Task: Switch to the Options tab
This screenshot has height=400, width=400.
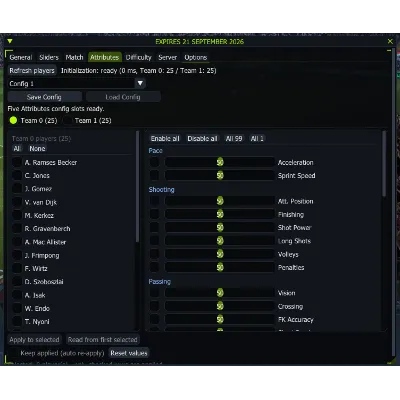Action: point(196,57)
